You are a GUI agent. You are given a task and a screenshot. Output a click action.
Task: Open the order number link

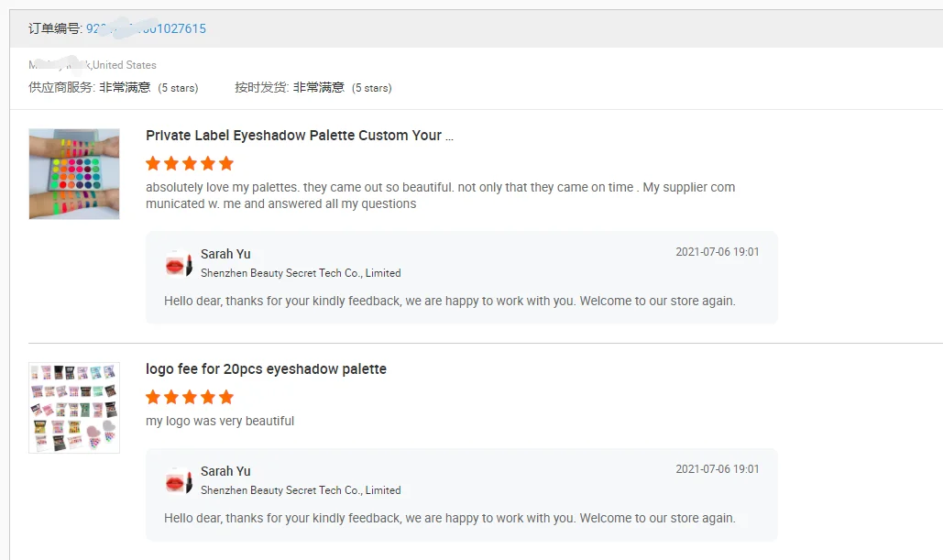pos(146,28)
